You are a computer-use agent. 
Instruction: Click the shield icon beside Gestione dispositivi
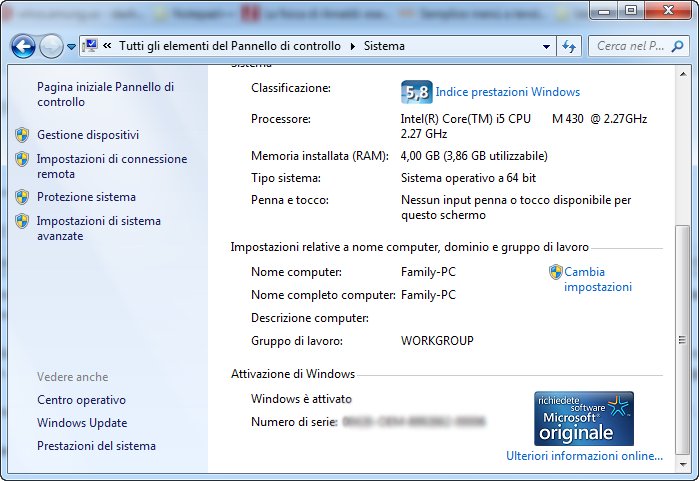click(x=22, y=135)
